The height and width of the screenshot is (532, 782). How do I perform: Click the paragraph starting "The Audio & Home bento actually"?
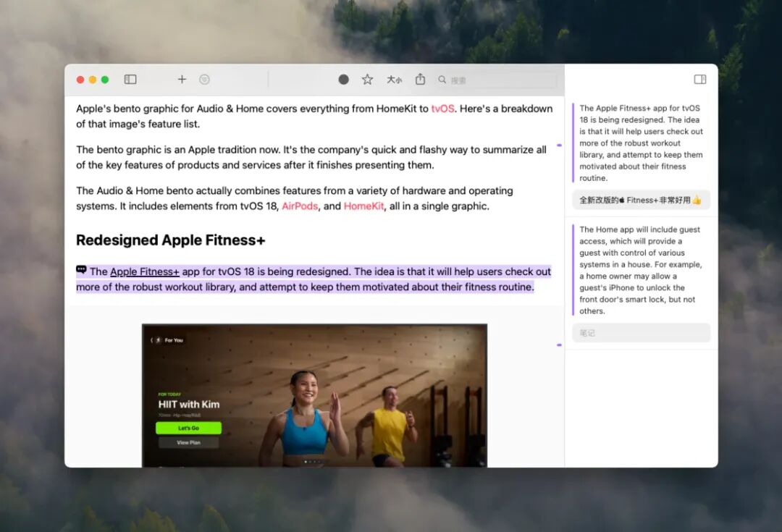click(x=295, y=198)
